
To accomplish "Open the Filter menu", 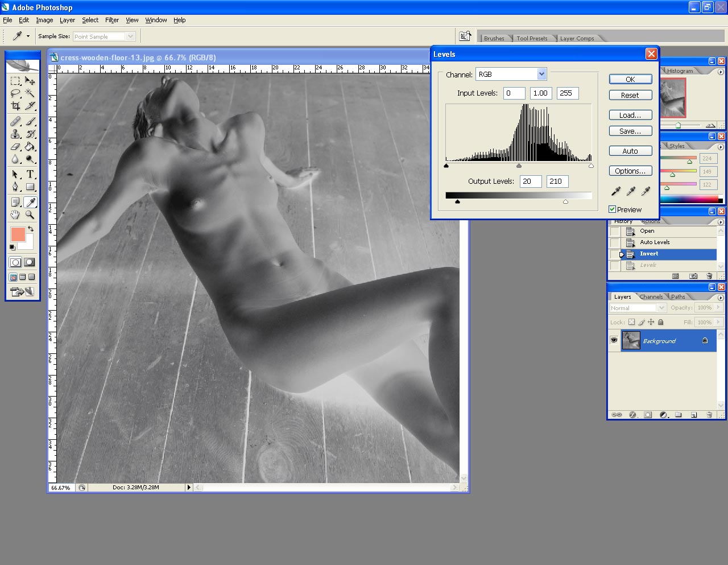I will click(112, 20).
